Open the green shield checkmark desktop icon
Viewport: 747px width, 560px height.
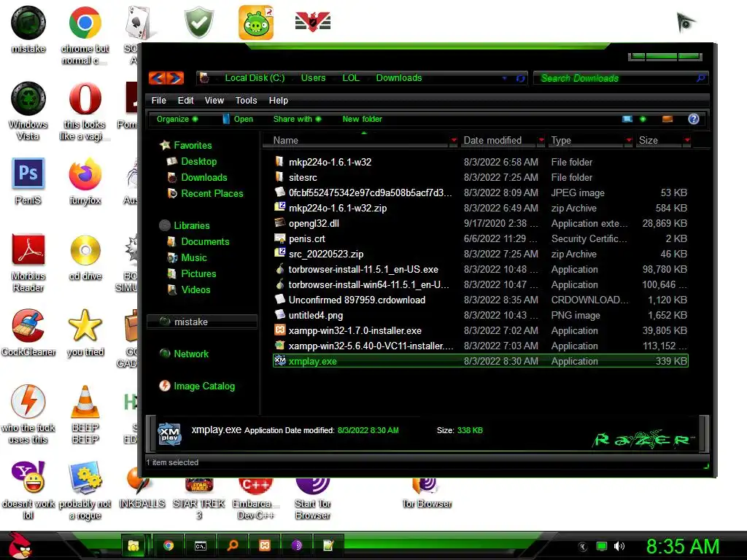coord(199,23)
